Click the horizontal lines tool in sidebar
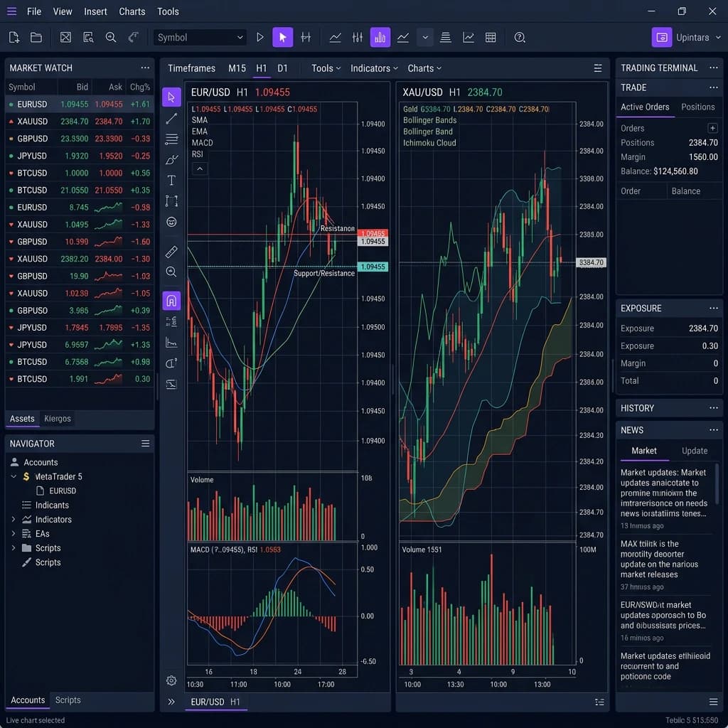This screenshot has width=728, height=728. point(171,139)
